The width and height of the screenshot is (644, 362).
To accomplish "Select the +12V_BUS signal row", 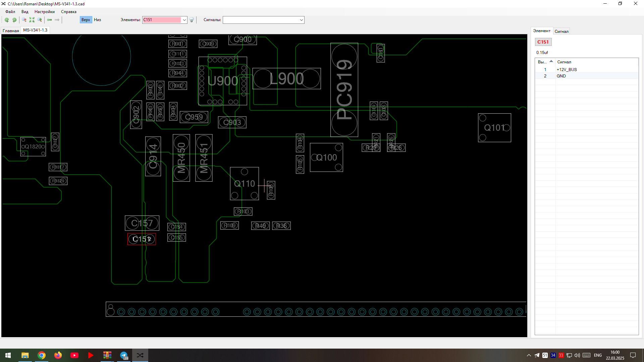I will coord(567,70).
